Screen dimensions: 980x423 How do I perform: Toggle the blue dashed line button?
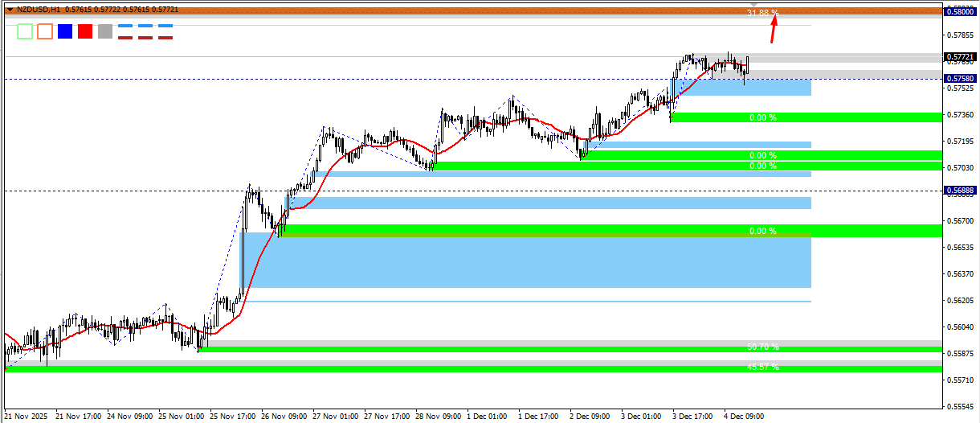[x=145, y=26]
